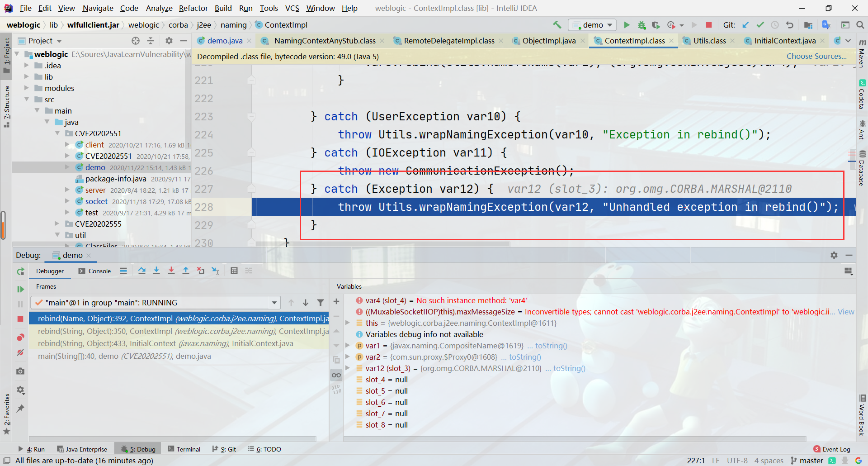Toggle the Database tool window
Image resolution: width=868 pixels, height=466 pixels.
862,168
